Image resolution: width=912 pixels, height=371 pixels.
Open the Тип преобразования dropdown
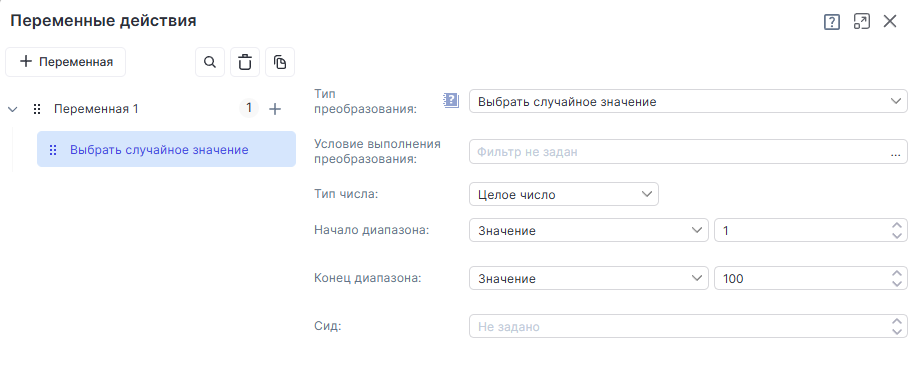pos(688,102)
